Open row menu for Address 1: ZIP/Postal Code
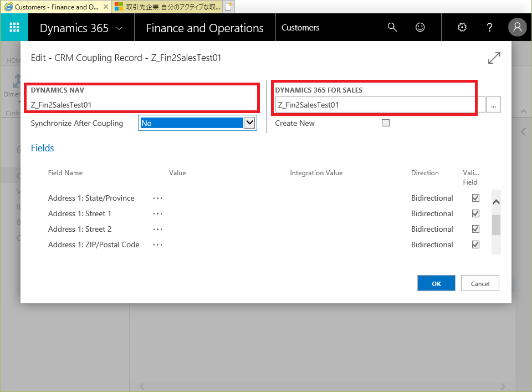Viewport: 532px width, 392px height. pos(157,245)
